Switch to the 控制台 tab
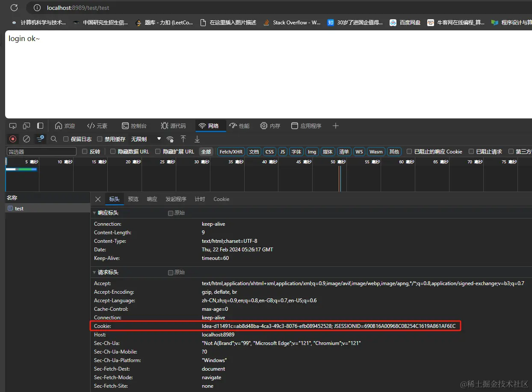The width and height of the screenshot is (532, 392). click(134, 126)
